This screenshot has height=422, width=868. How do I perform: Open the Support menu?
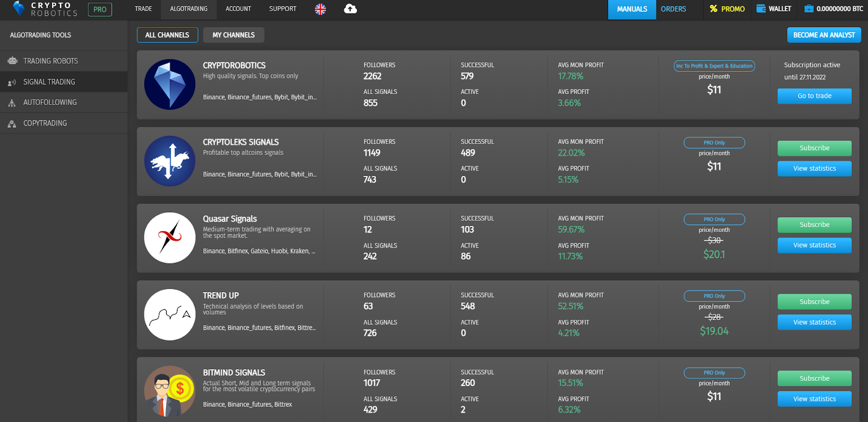coord(283,9)
